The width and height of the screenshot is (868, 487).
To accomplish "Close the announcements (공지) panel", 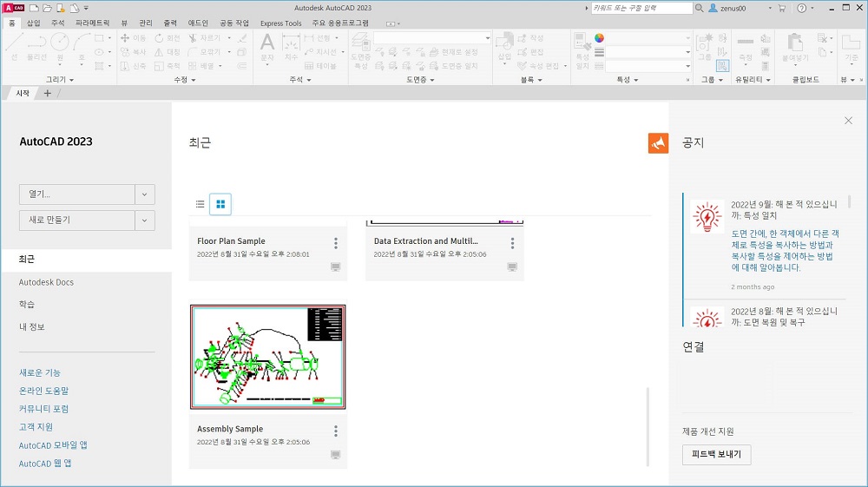I will 848,121.
